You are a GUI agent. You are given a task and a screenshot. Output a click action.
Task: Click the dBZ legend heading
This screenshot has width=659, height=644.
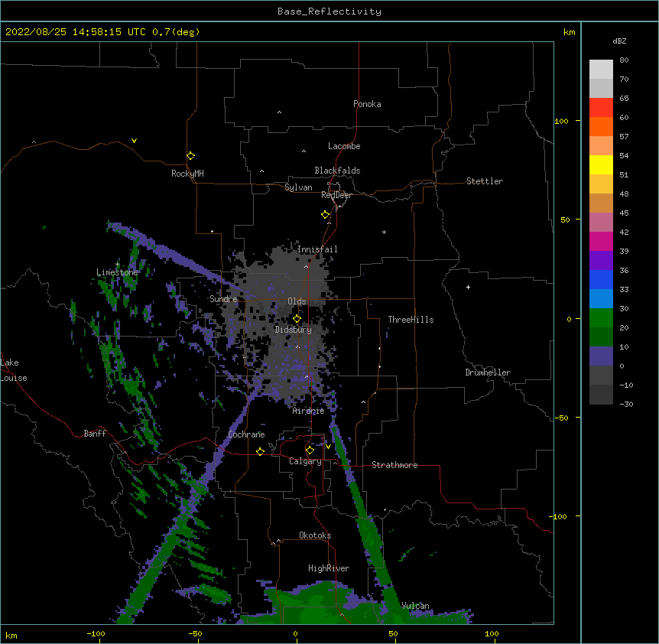pos(619,41)
